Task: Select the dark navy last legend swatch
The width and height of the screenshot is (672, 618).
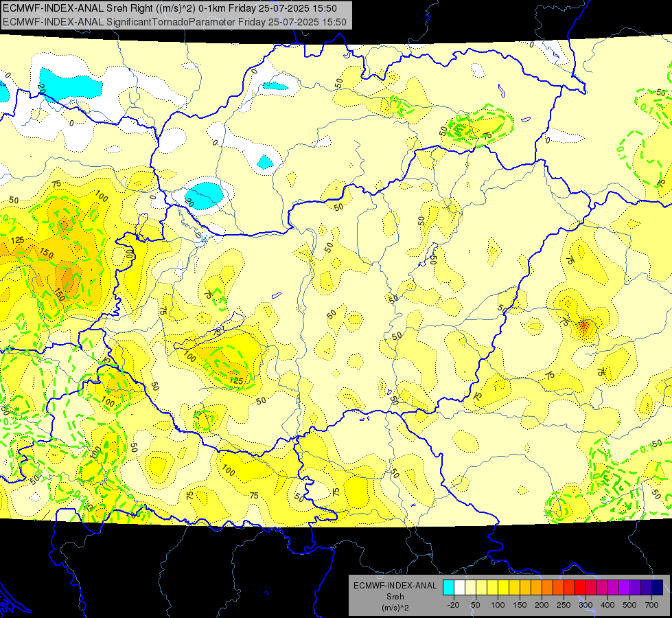Action: [x=657, y=587]
